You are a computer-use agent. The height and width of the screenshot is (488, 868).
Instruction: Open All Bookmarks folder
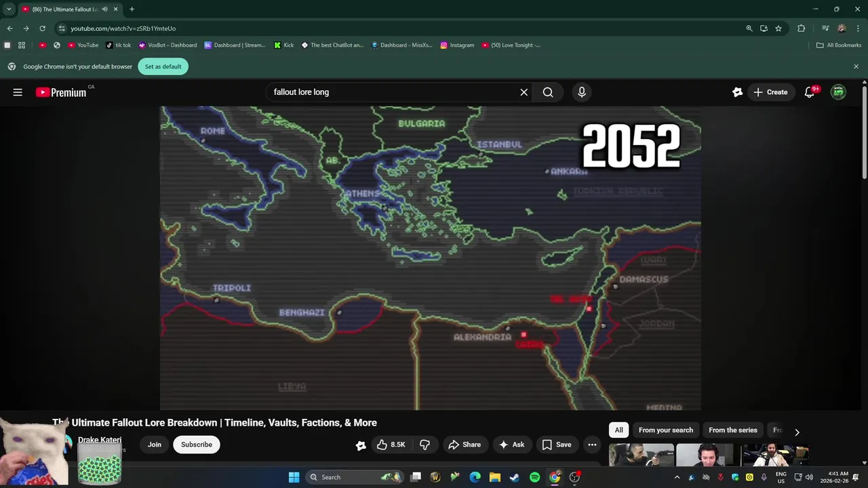click(839, 45)
